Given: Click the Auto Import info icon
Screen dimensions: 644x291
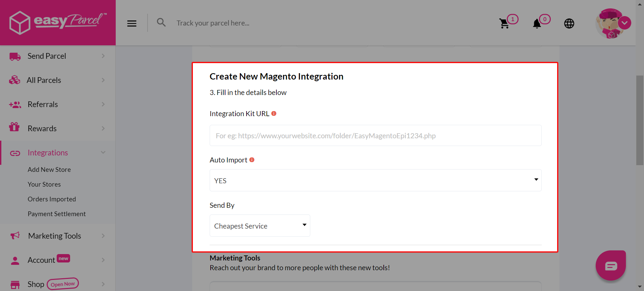Looking at the screenshot, I should pyautogui.click(x=252, y=160).
